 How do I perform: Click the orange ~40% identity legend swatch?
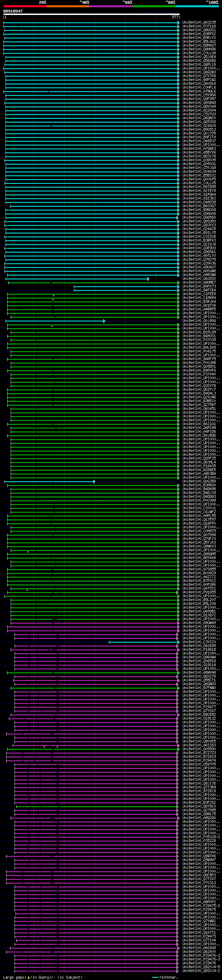pyautogui.click(x=68, y=6)
